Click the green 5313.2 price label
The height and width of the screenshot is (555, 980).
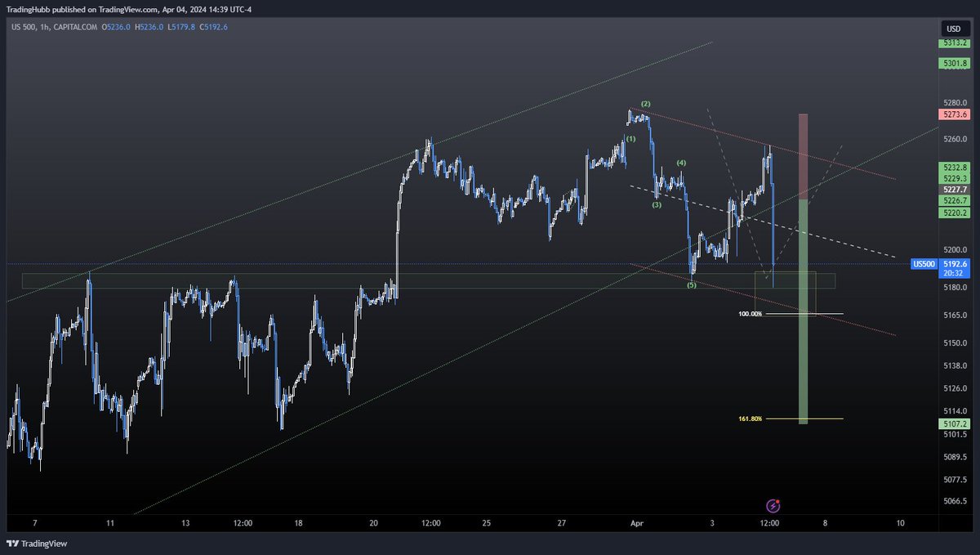pos(954,42)
